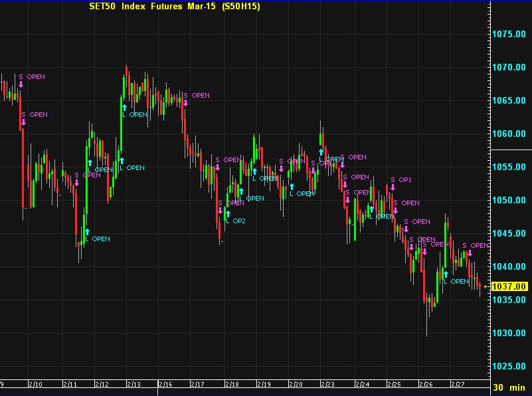Select the topmost S OPEN arrow at chart's left
Image resolution: width=532 pixels, height=396 pixels.
[x=21, y=84]
